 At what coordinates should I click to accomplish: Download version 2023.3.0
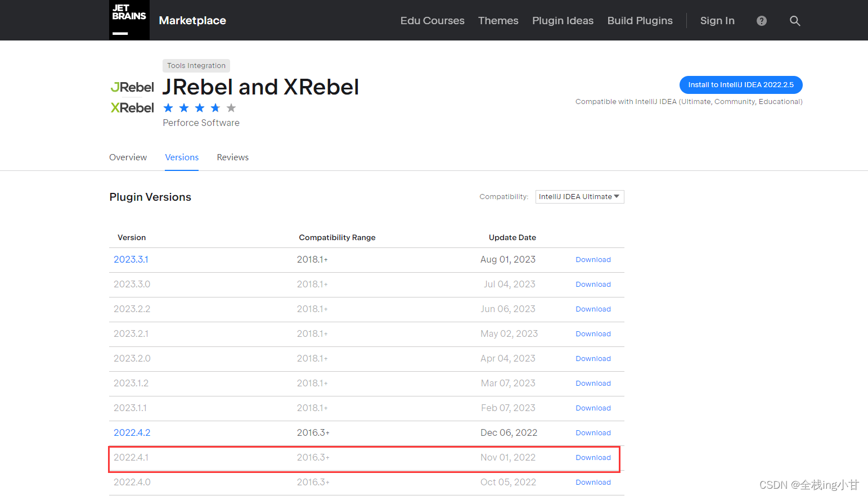(593, 285)
